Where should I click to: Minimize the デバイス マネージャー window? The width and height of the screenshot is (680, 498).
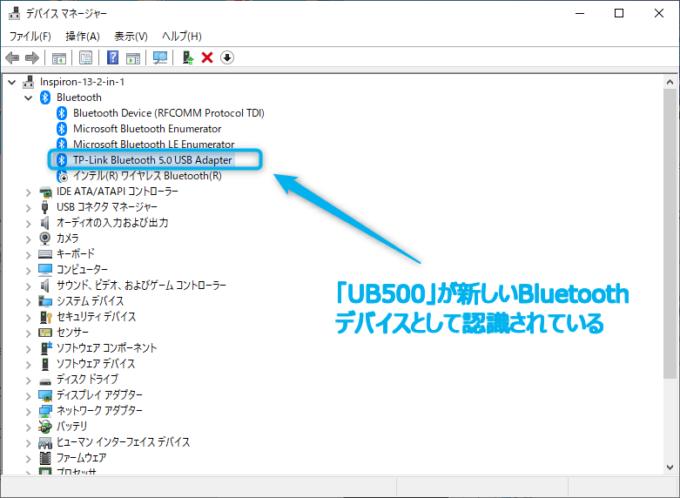tap(579, 13)
